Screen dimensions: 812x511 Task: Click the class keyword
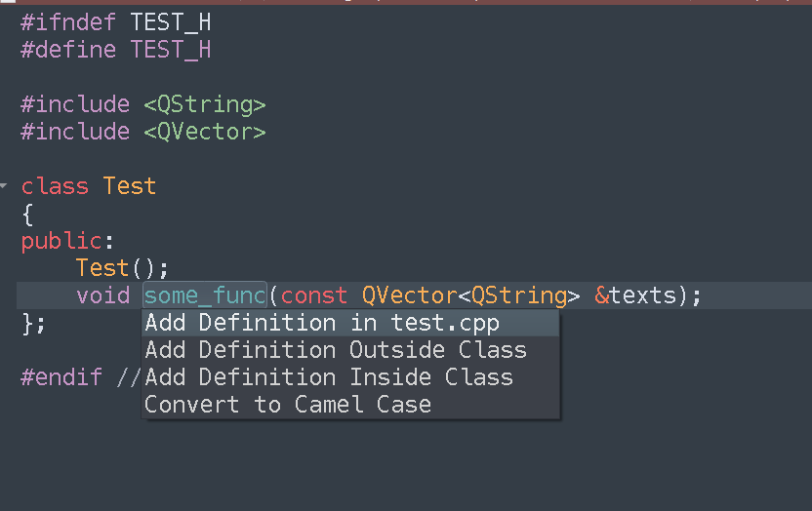pos(55,186)
